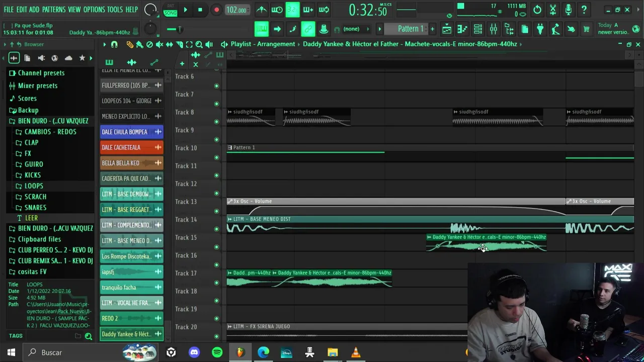This screenshot has width=644, height=362.
Task: Expand the KICKS folder in browser
Action: pyautogui.click(x=33, y=175)
